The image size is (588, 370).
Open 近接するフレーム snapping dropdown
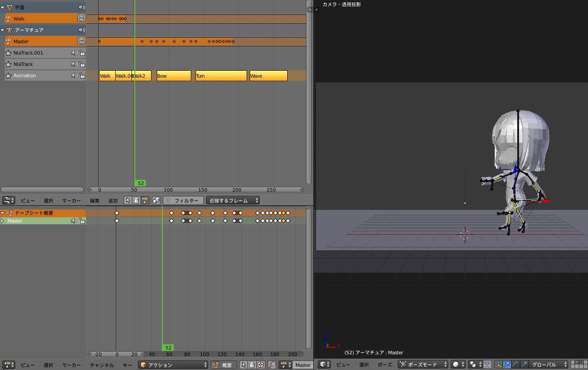[233, 201]
